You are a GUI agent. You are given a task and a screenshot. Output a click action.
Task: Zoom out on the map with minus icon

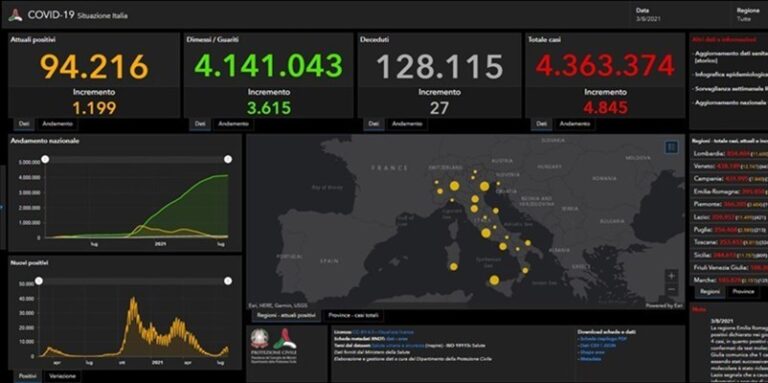[x=672, y=289]
